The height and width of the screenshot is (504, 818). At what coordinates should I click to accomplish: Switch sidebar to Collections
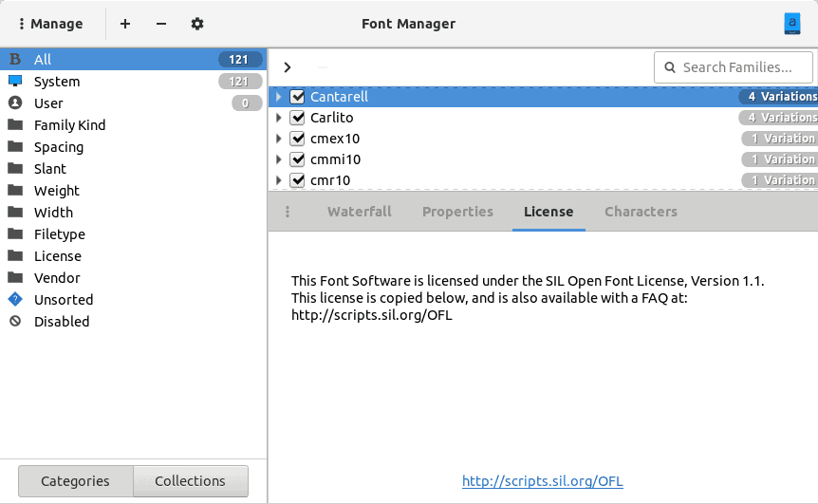pyautogui.click(x=190, y=481)
